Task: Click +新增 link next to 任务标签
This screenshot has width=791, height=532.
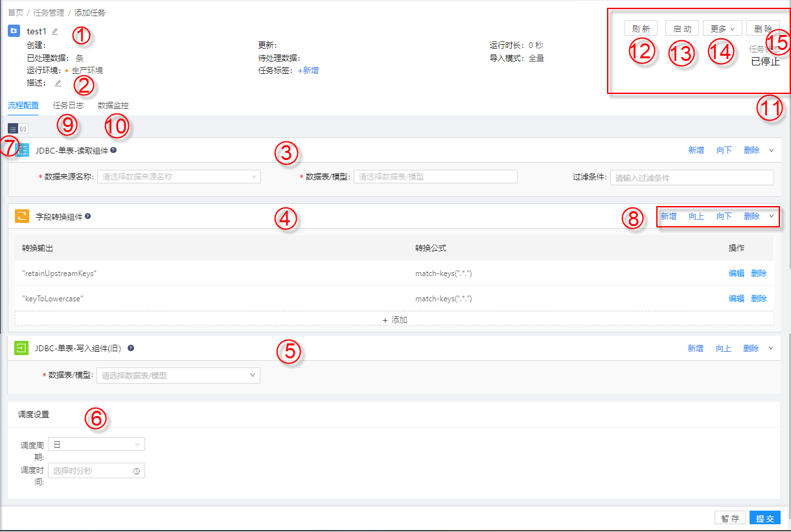Action: [x=308, y=70]
